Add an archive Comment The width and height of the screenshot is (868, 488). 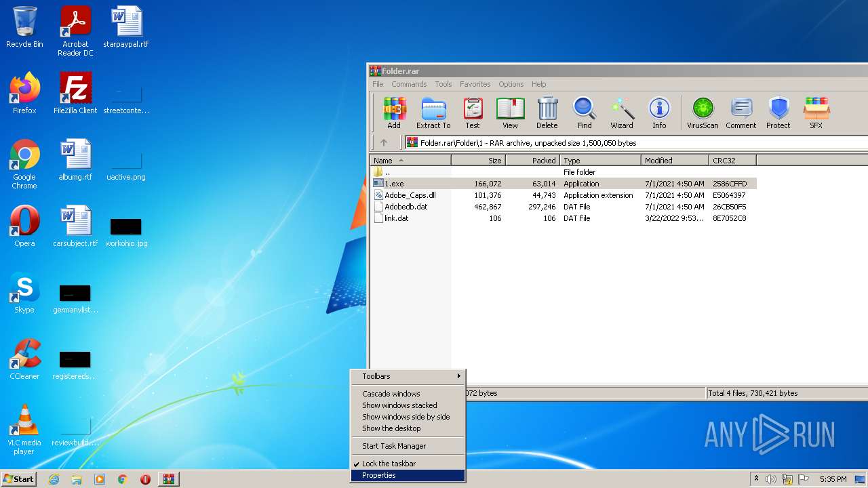tap(741, 113)
